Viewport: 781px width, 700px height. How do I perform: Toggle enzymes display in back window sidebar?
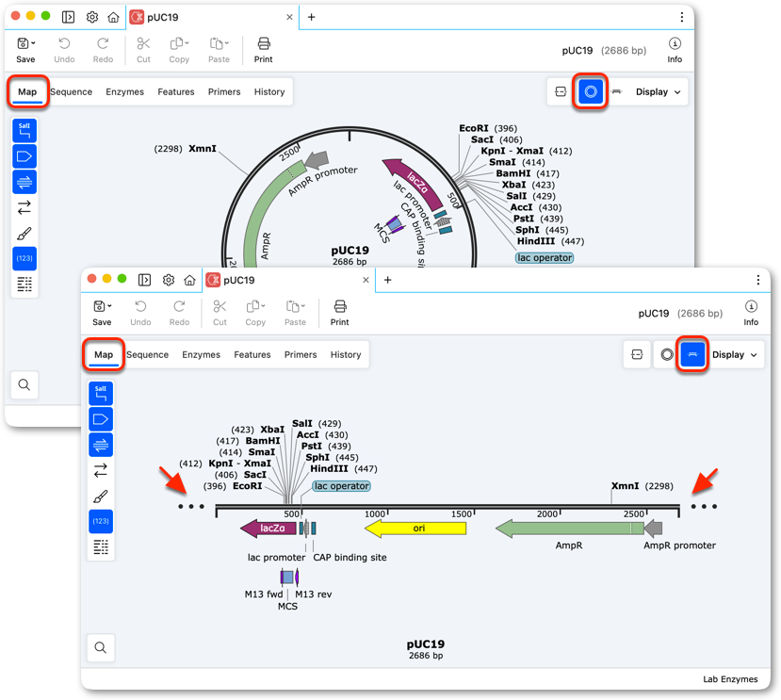pyautogui.click(x=24, y=131)
